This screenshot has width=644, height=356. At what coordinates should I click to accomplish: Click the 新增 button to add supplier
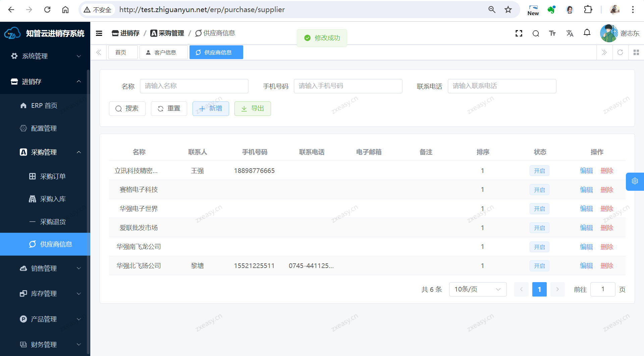(211, 108)
